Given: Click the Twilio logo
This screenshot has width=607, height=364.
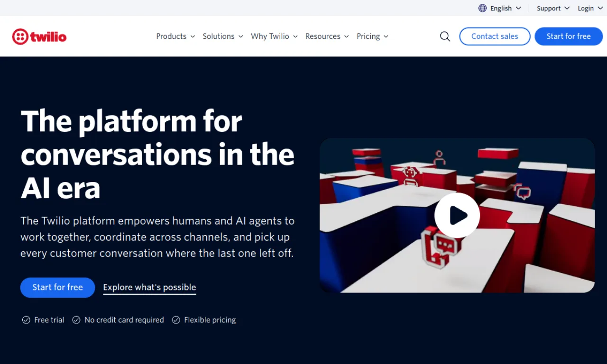Looking at the screenshot, I should [x=39, y=36].
